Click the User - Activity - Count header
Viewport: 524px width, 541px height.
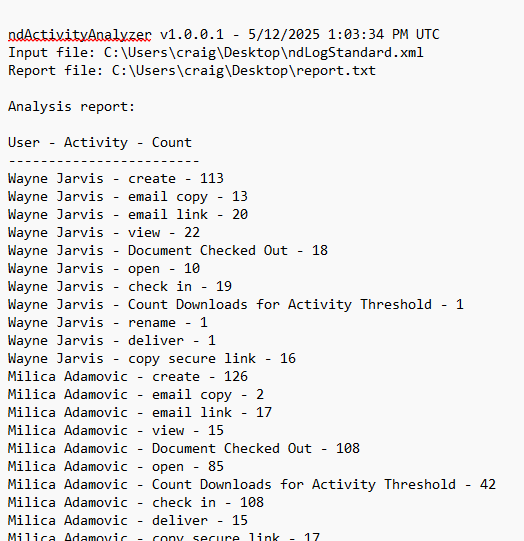coord(100,142)
